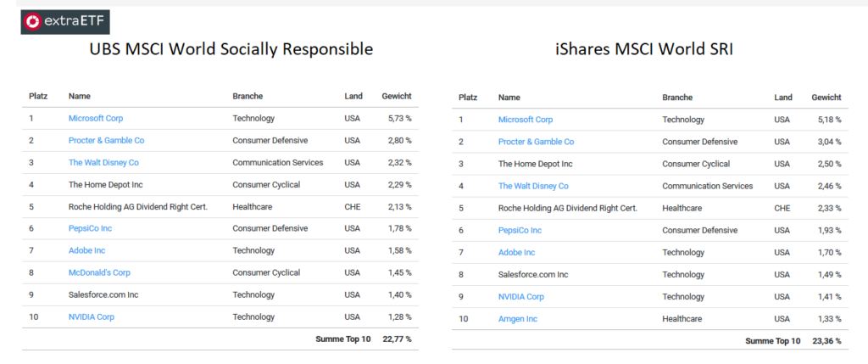The height and width of the screenshot is (364, 868).
Task: Click the 5,18 % weight value
Action: (829, 120)
